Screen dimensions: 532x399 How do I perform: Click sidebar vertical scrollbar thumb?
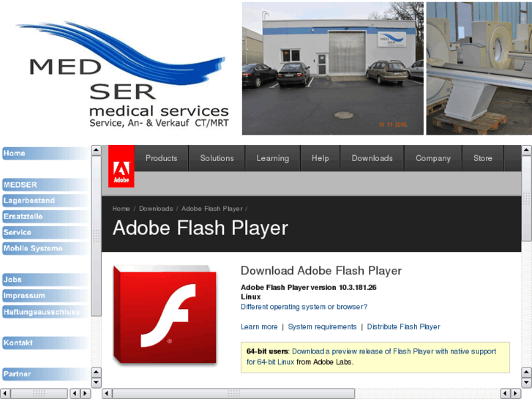pos(97,236)
